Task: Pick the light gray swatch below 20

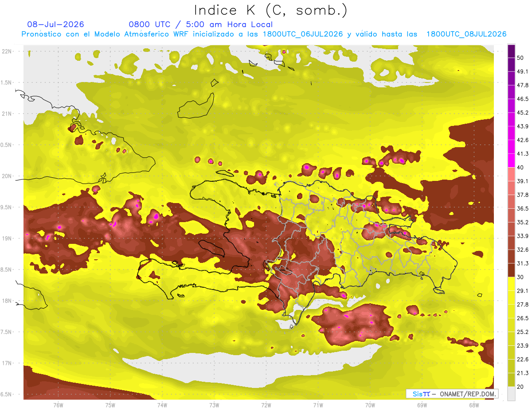Action: [x=511, y=394]
